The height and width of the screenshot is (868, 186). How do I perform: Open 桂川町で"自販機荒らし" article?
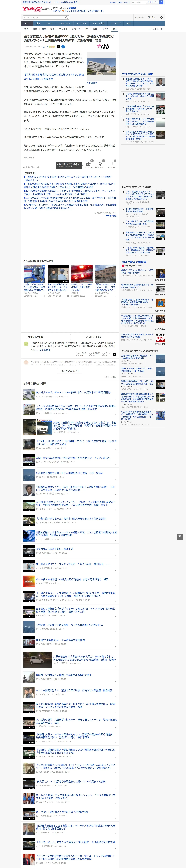click(60, 640)
